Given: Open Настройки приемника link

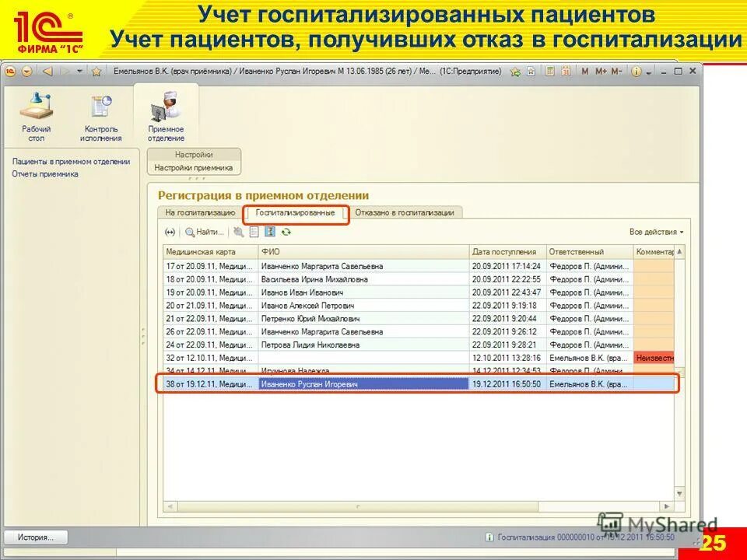Looking at the screenshot, I should click(194, 168).
